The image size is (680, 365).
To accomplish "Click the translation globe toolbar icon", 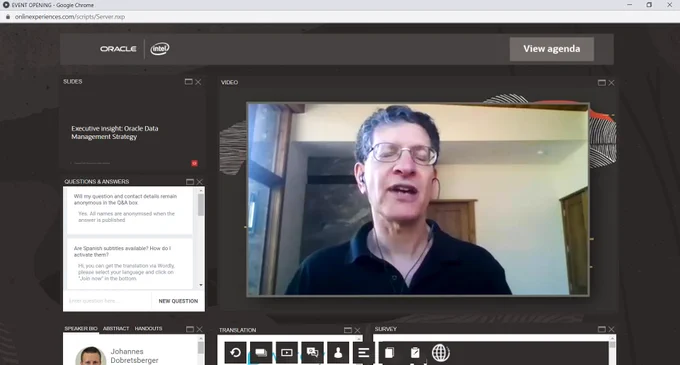I will pos(441,353).
